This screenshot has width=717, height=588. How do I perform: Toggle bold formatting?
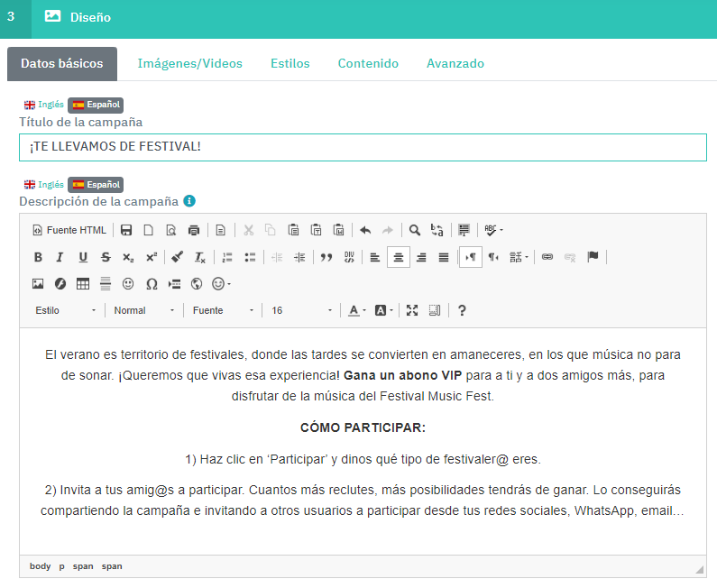point(38,257)
